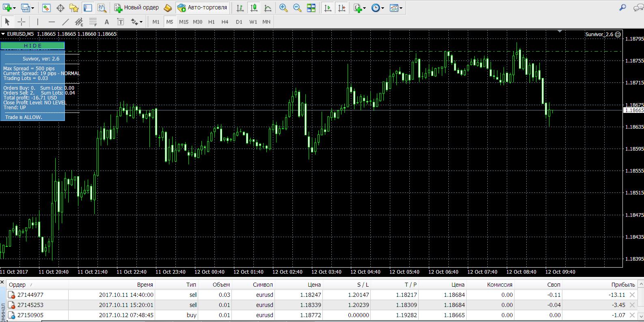Switch to the M30 timeframe
Screen dimensions: 644x322
tap(197, 22)
